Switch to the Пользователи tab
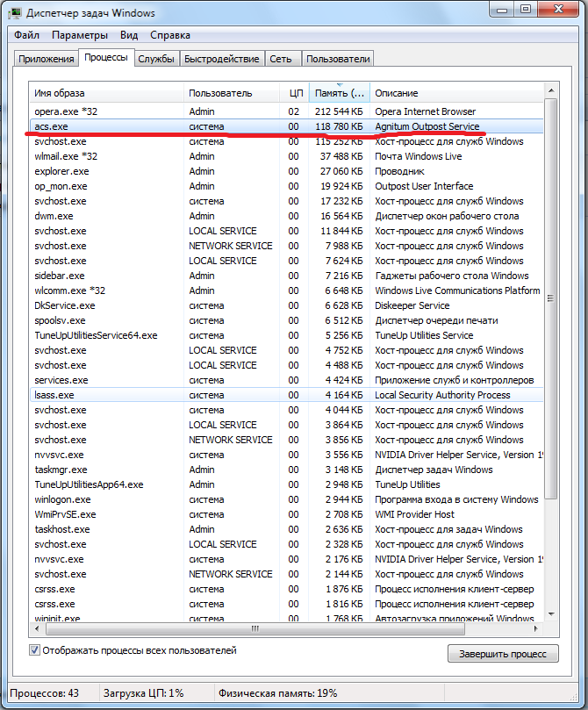Viewport: 588px width, 710px height. click(338, 59)
